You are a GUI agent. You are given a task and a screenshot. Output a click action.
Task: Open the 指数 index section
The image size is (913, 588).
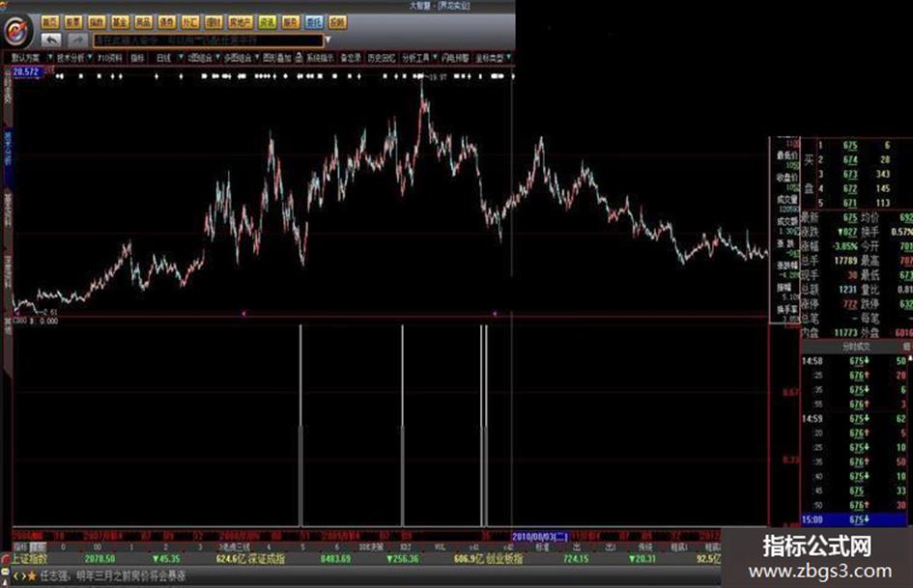pos(97,22)
